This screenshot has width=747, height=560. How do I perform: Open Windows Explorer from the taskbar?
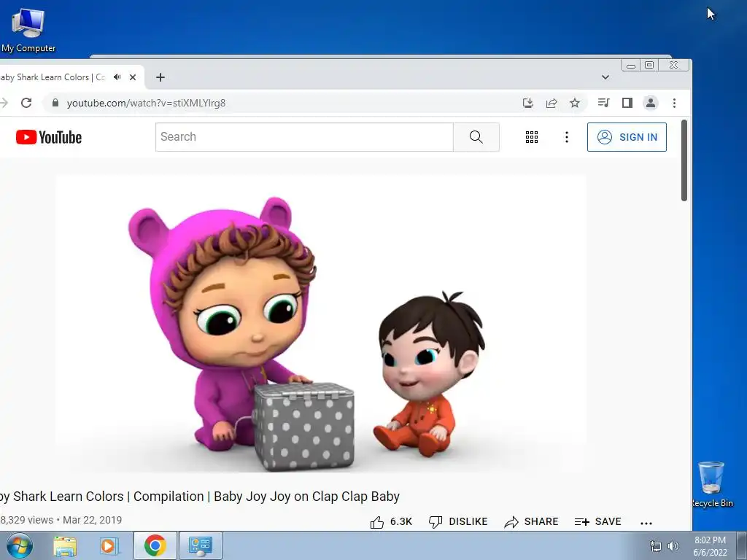[65, 545]
